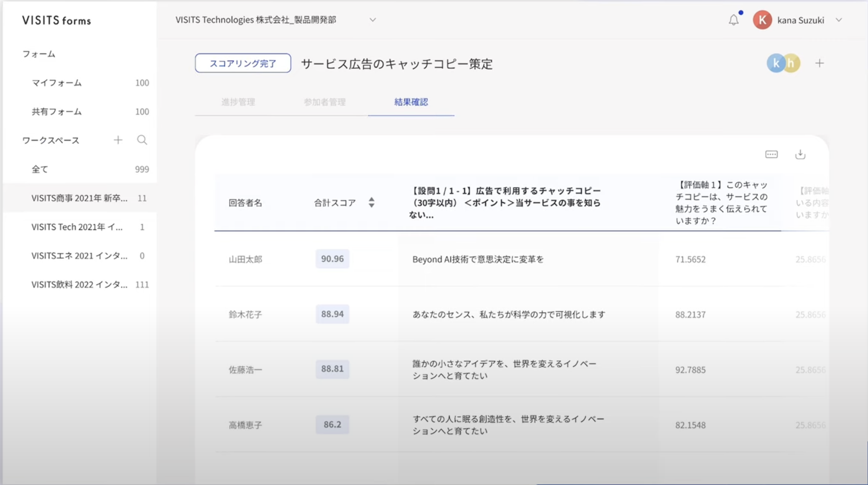Select respondent 佐藤浩一
This screenshot has width=868, height=485.
245,370
